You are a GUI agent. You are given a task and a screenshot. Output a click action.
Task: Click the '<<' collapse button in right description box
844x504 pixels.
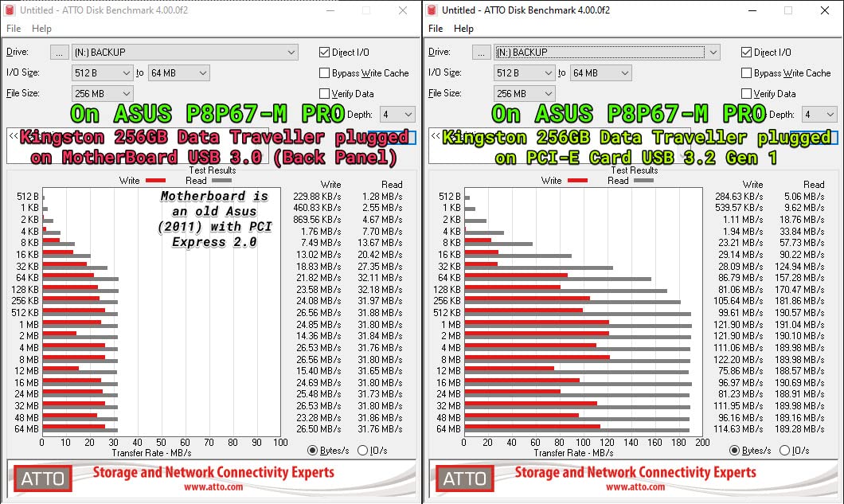[x=436, y=135]
